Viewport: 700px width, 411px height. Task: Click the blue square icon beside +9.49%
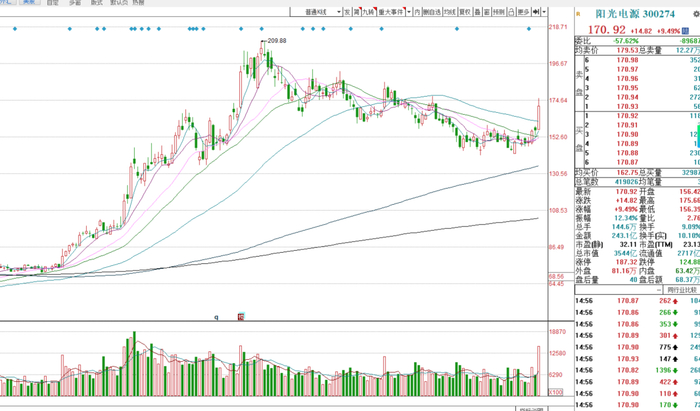click(685, 31)
